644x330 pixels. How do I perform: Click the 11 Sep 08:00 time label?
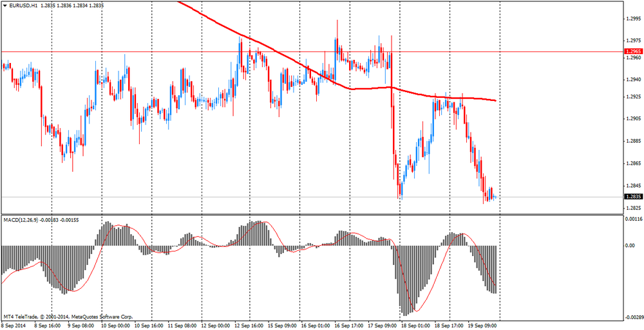click(183, 326)
